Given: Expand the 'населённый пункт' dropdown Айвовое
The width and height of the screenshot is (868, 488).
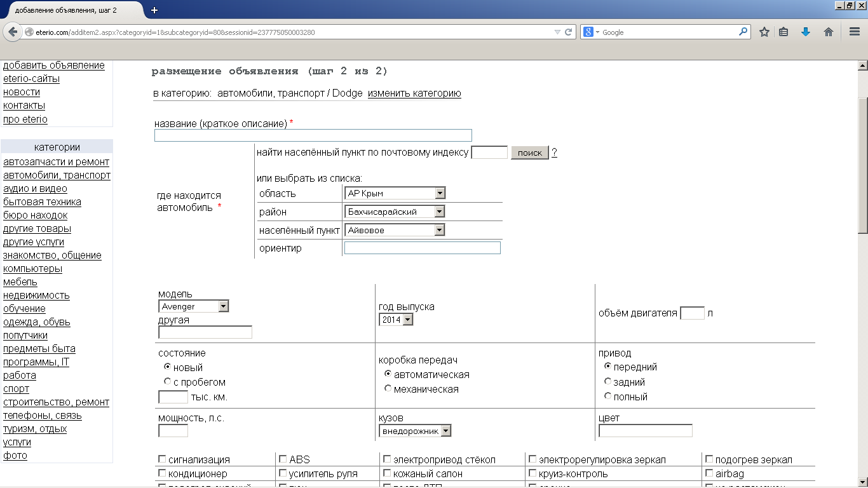Looking at the screenshot, I should tap(395, 230).
